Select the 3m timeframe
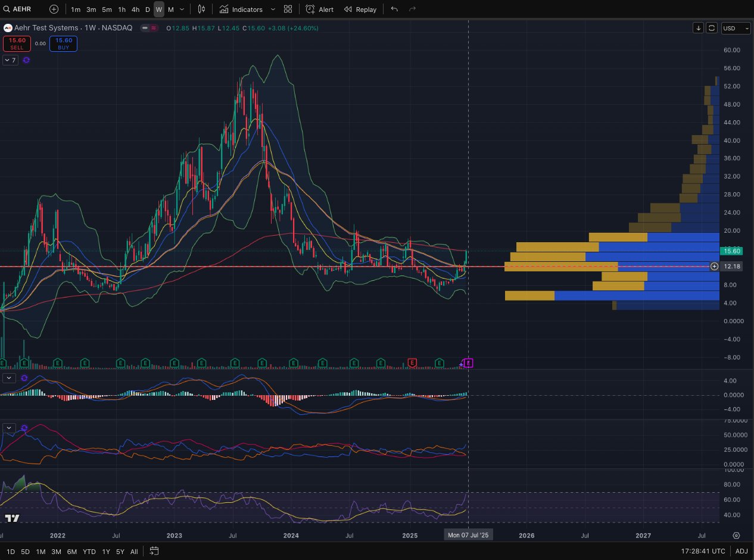754x560 pixels. coord(91,10)
